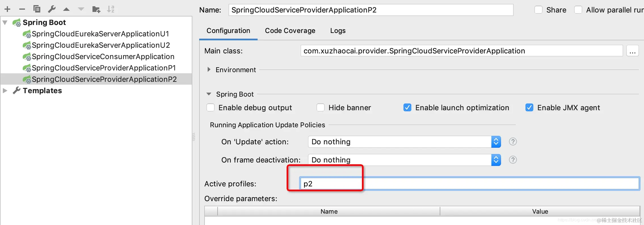Click the Name input field
This screenshot has width=644, height=225.
point(371,10)
